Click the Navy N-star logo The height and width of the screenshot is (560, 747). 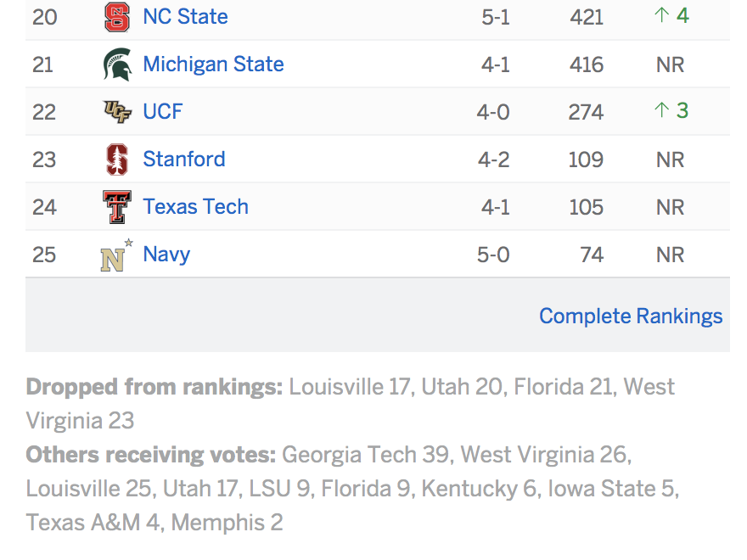tap(117, 255)
